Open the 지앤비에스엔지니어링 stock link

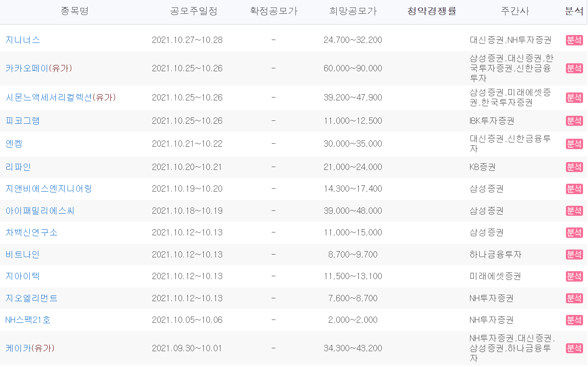coord(49,189)
